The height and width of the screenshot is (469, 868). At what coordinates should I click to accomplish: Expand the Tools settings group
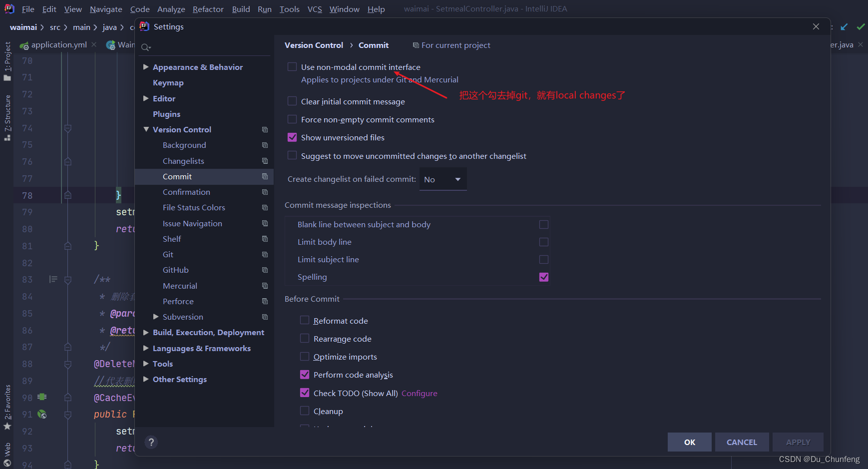[x=146, y=364]
